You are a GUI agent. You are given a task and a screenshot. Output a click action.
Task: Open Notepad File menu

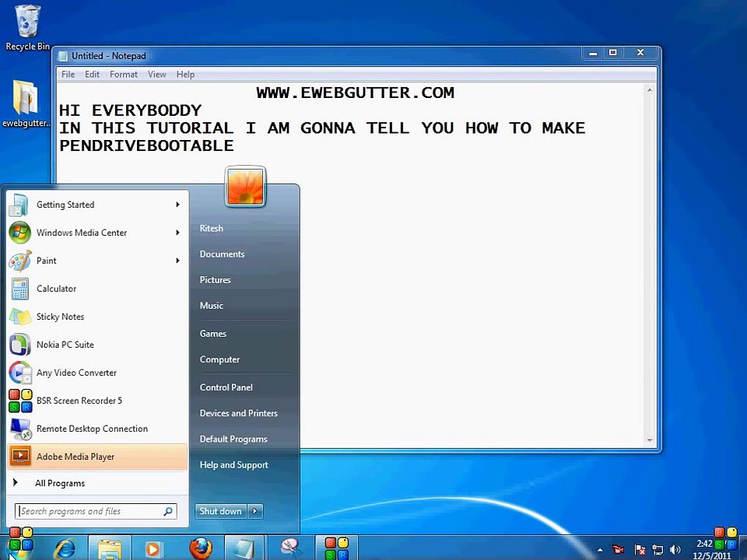tap(68, 75)
